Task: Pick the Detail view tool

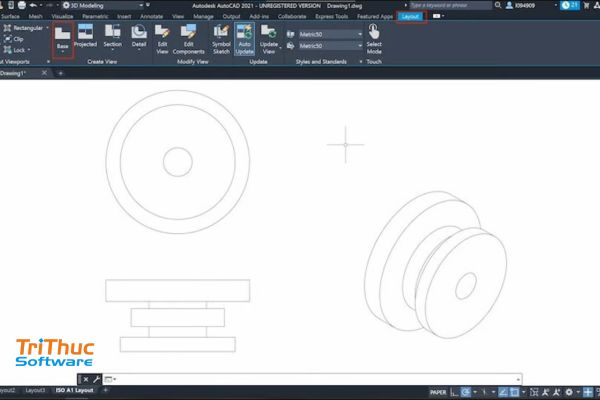Action: click(x=139, y=36)
